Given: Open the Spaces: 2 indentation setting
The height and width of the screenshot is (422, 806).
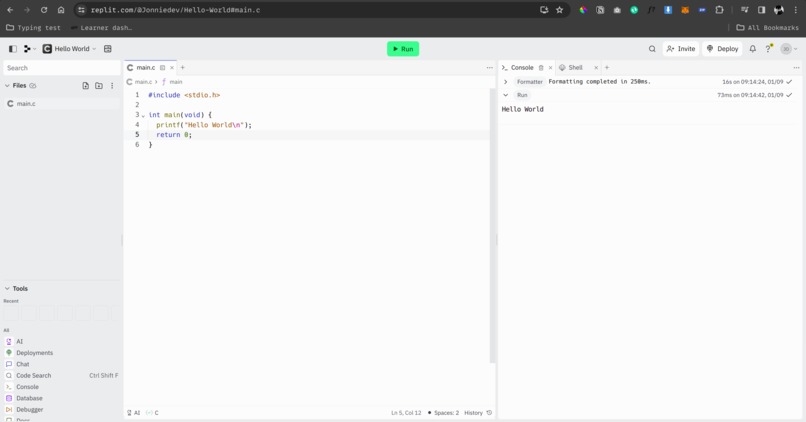Looking at the screenshot, I should [x=443, y=413].
